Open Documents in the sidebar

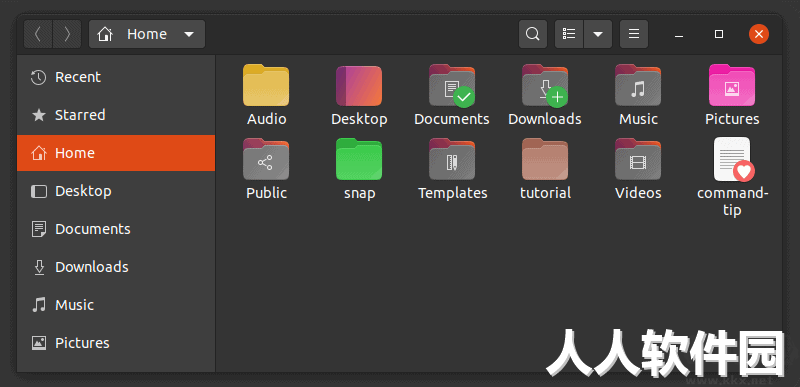[x=116, y=229]
